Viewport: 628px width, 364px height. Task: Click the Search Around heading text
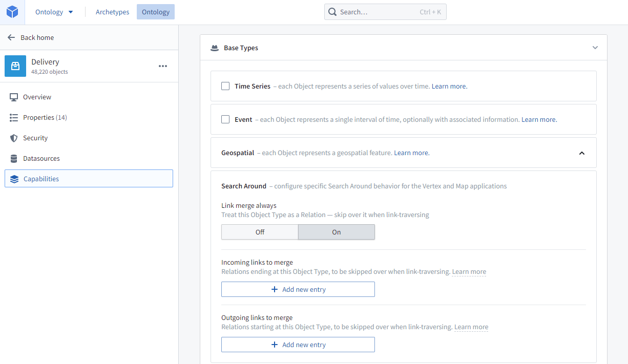[244, 186]
